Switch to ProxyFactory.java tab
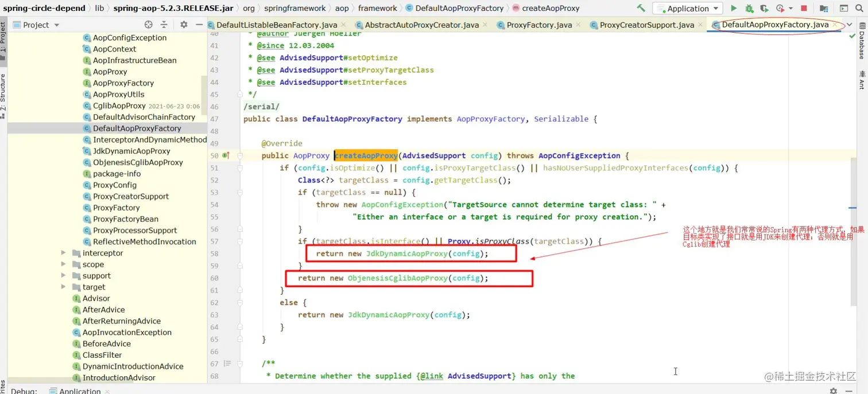 pyautogui.click(x=539, y=25)
